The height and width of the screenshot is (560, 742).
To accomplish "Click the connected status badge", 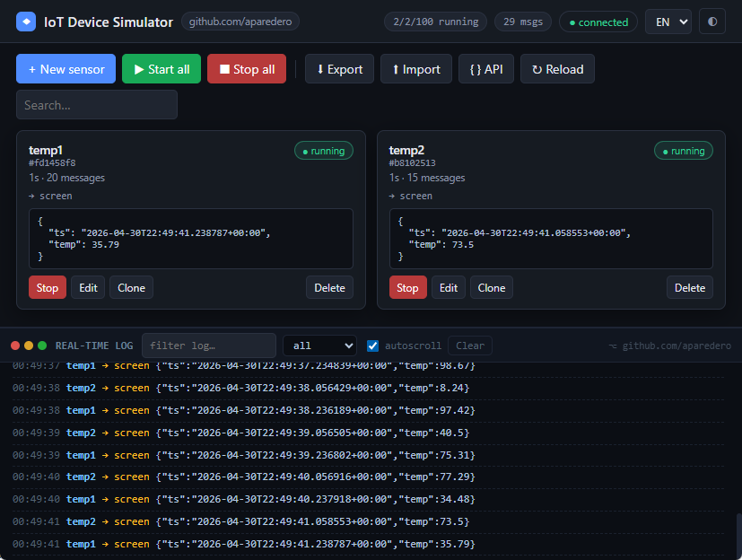I will click(598, 22).
